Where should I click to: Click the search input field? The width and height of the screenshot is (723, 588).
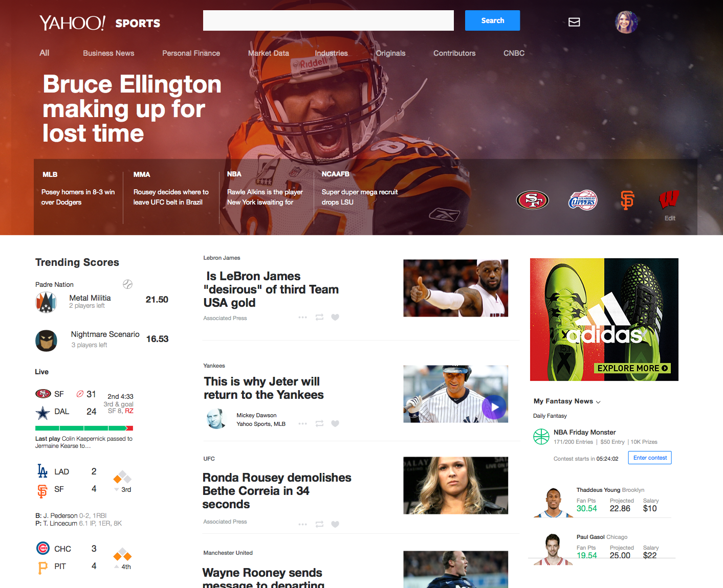point(328,20)
